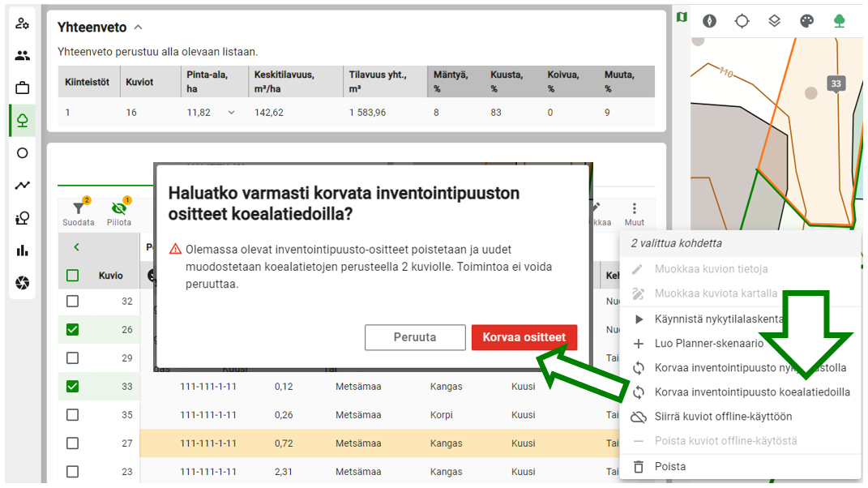Check the box for stand 35
Screen dimensions: 868x488
[x=72, y=415]
